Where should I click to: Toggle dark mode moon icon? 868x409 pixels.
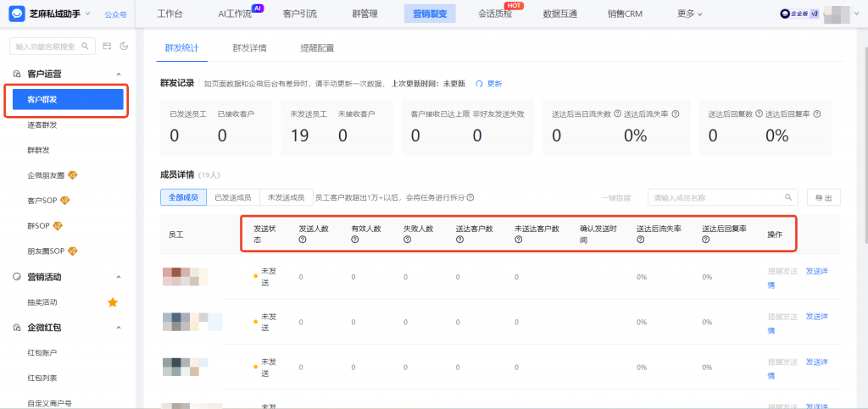(124, 47)
